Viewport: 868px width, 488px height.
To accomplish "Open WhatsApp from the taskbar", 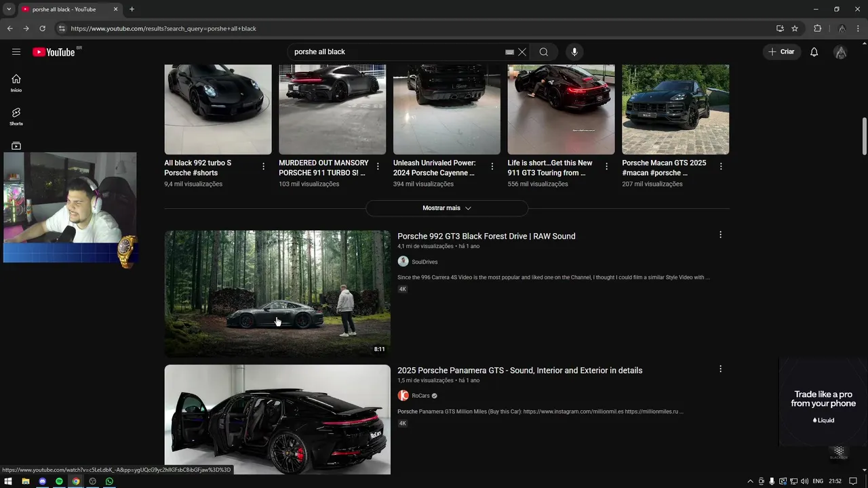I will [109, 481].
